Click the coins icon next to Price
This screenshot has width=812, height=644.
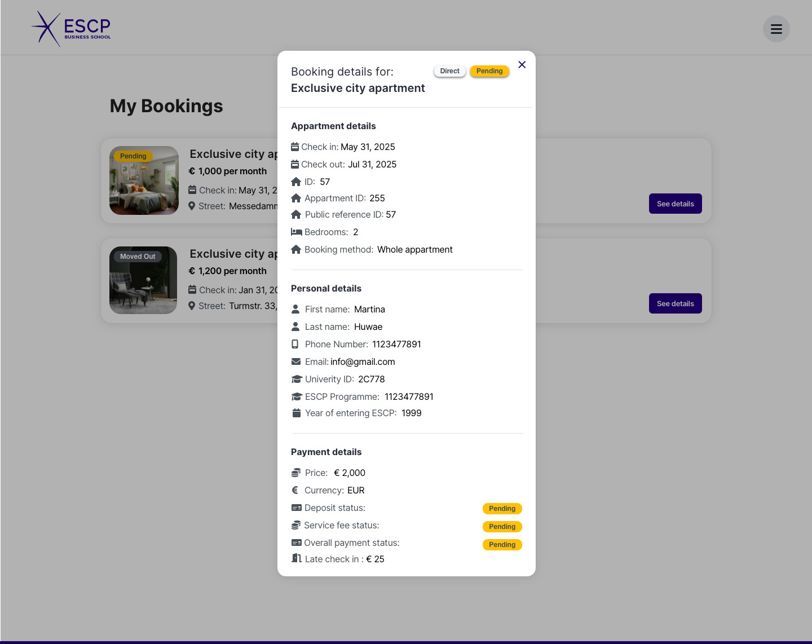(x=297, y=473)
